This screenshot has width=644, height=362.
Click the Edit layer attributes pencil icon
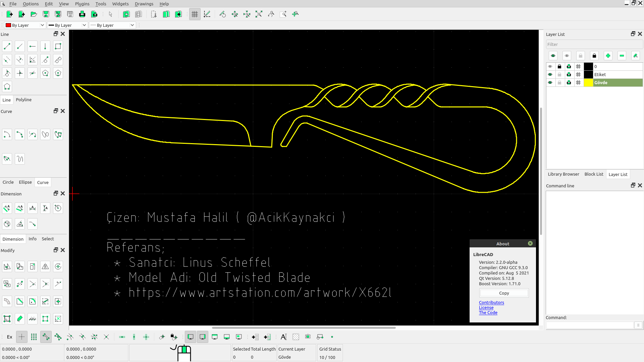pos(636,56)
